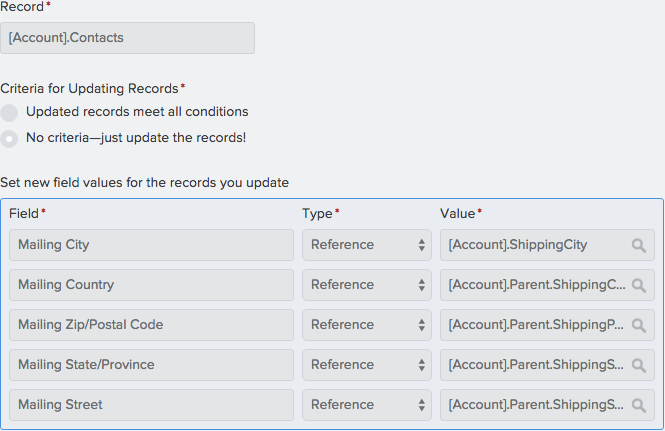Select the Mailing Country field box

tap(151, 285)
